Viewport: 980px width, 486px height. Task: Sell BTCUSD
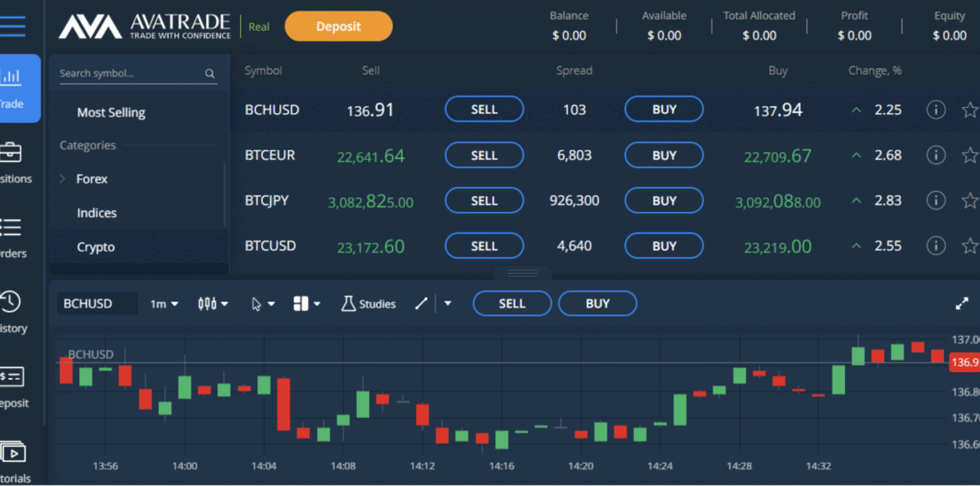[x=485, y=246]
